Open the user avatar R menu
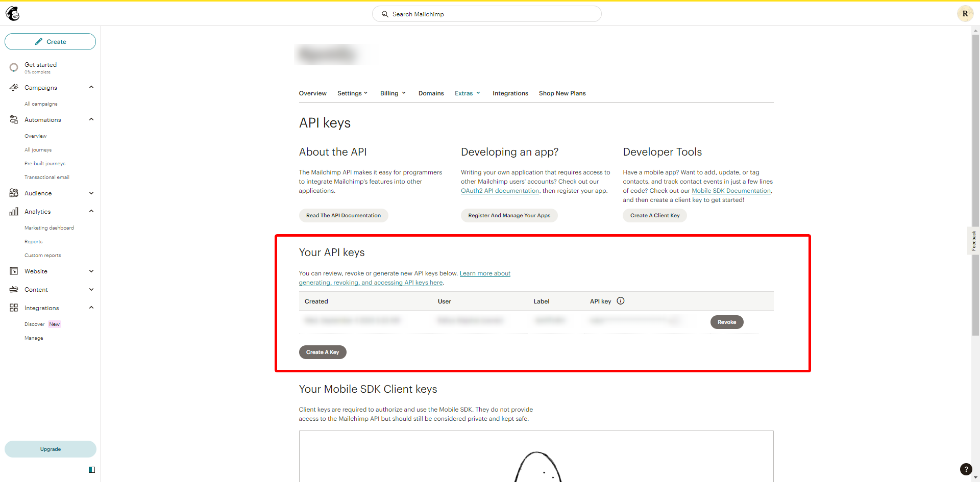The height and width of the screenshot is (482, 980). coord(965,14)
